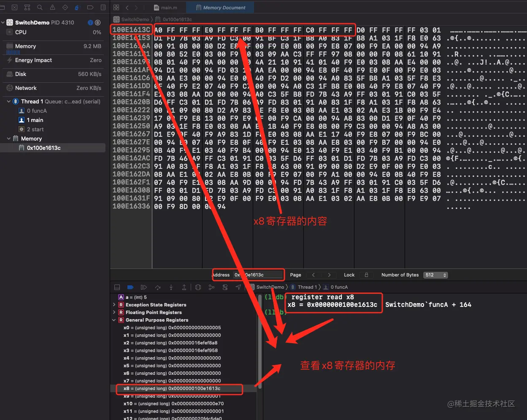This screenshot has width=527, height=420.
Task: Collapse the General Purpose Registers section
Action: [x=113, y=320]
